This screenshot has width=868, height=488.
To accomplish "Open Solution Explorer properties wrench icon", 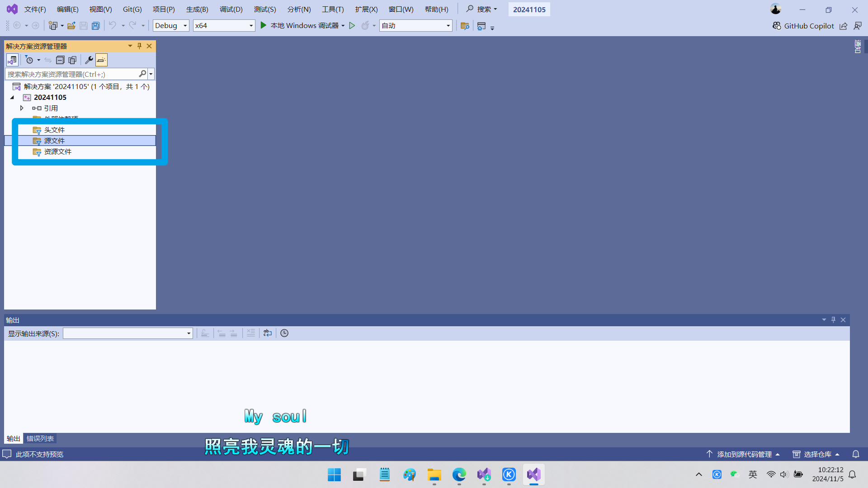I will [89, 60].
